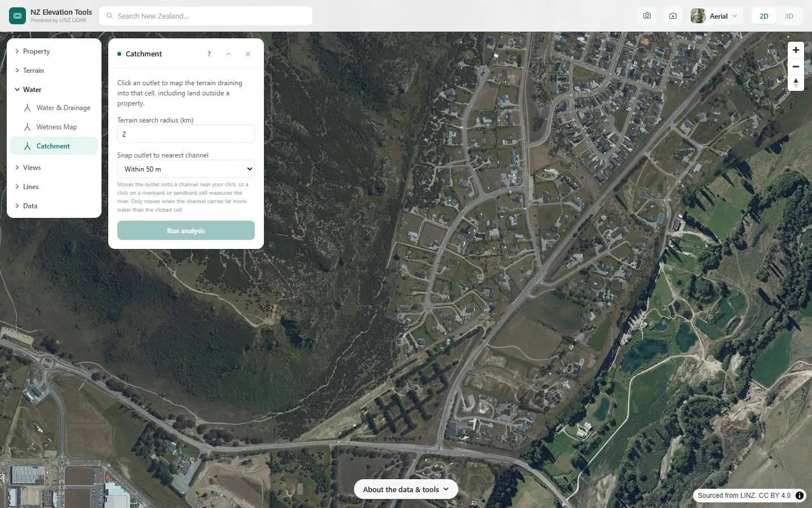812x508 pixels.
Task: Expand the Data section
Action: [x=54, y=206]
